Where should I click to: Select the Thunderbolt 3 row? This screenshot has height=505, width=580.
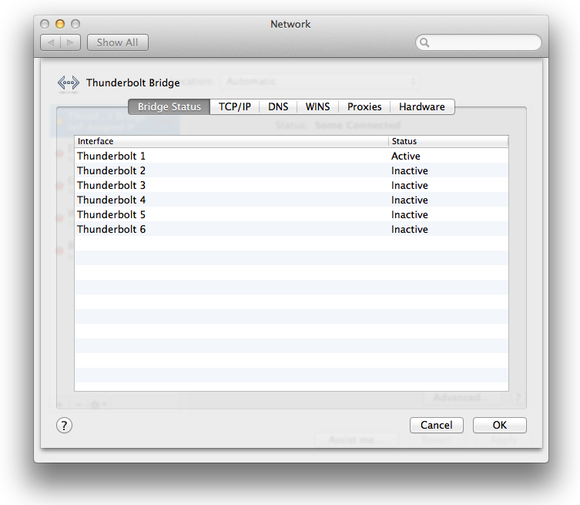coord(291,185)
